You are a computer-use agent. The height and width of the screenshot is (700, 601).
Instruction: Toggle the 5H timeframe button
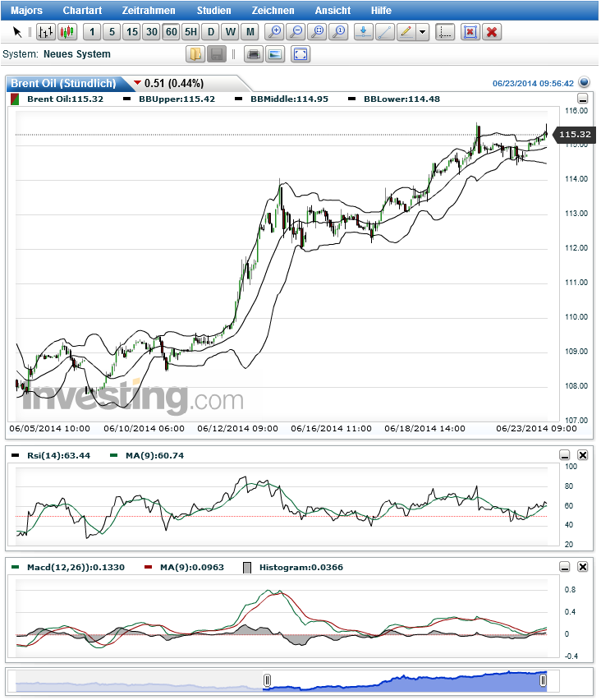[x=190, y=32]
